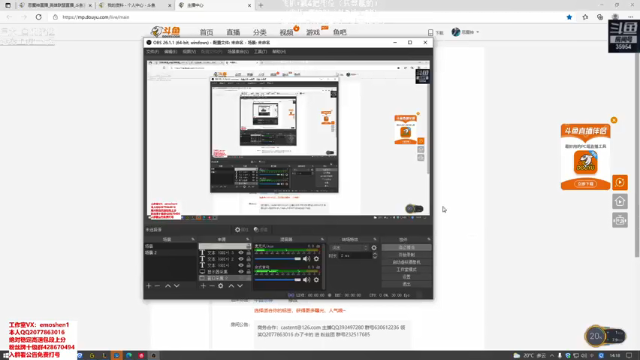Toggle the lock on the second text source
Screen dimensions: 640x360
click(x=248, y=259)
